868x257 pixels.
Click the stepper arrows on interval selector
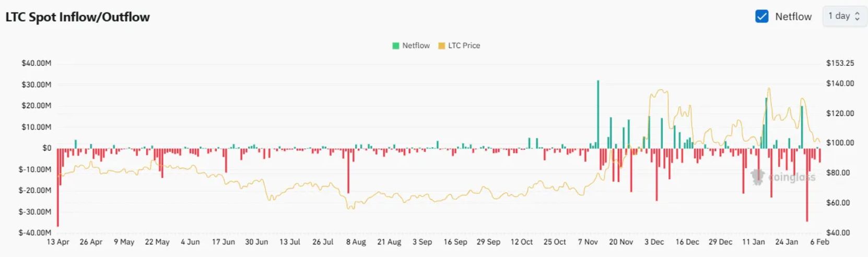(x=857, y=16)
